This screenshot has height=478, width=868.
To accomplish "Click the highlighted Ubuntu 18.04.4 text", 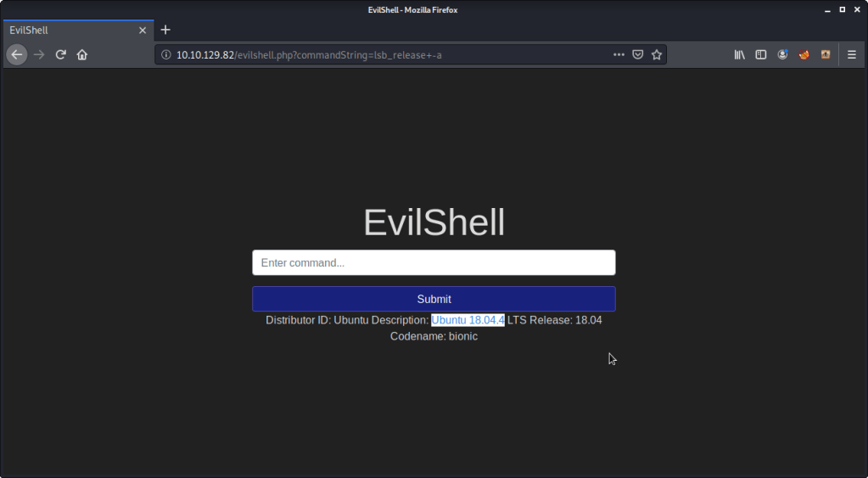I will click(x=468, y=320).
